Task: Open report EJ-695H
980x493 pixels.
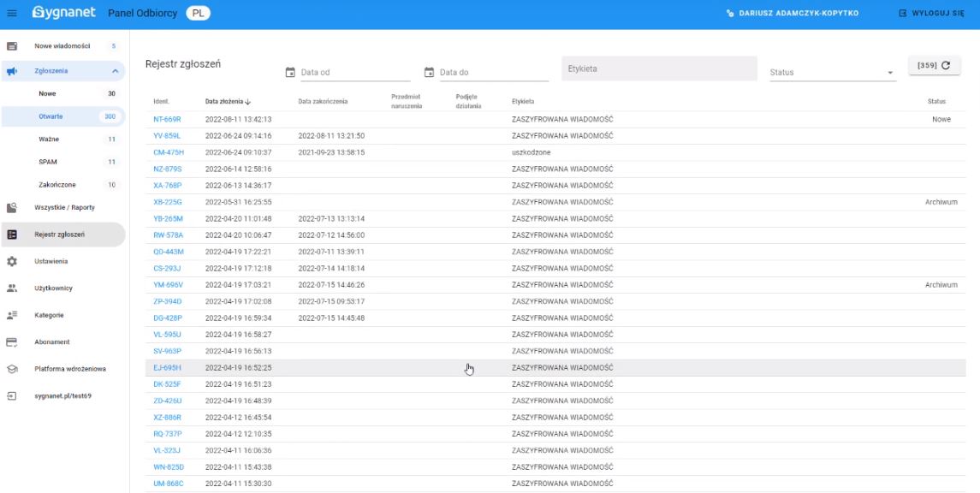Action: point(167,367)
